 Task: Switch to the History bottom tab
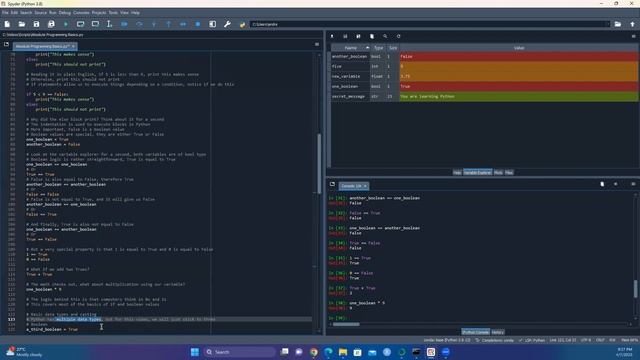(498, 332)
